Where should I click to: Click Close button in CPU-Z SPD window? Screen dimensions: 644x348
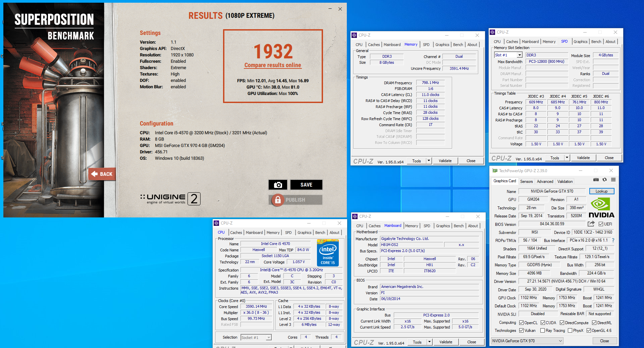pos(609,158)
